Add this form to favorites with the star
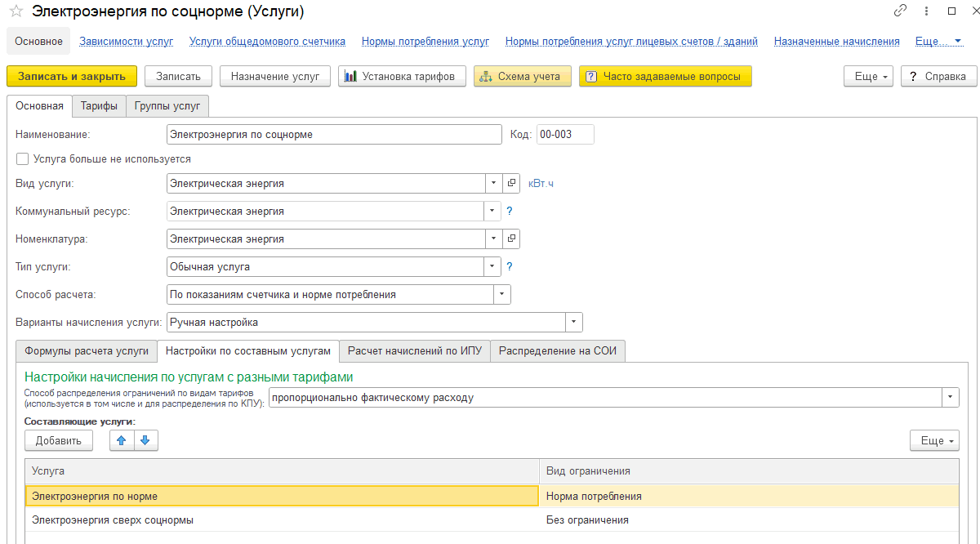This screenshot has width=980, height=544. pos(16,11)
